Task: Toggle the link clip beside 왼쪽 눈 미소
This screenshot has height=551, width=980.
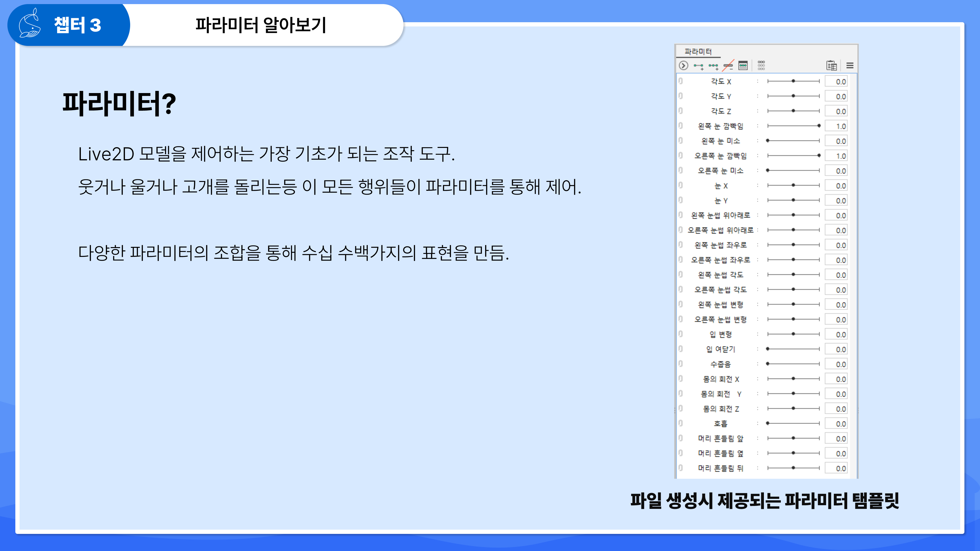Action: [681, 141]
